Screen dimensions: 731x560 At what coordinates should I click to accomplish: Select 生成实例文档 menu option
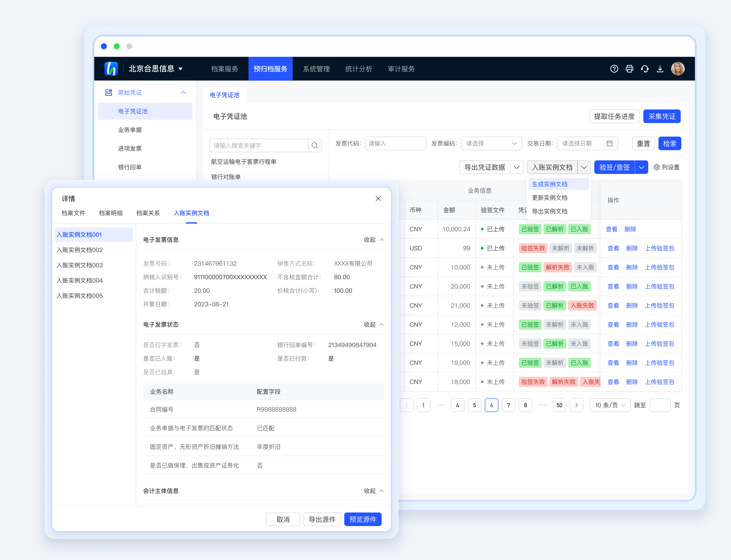550,184
